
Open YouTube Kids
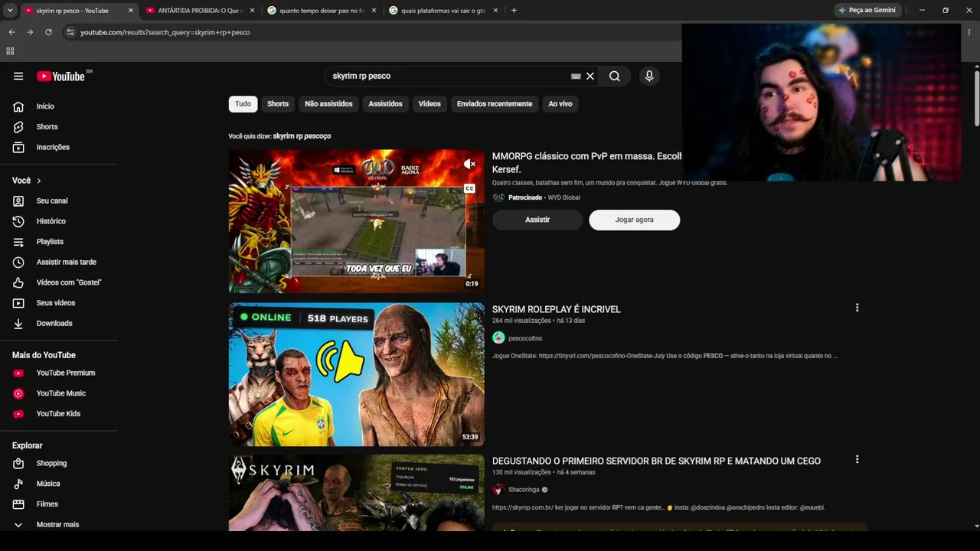coord(59,413)
